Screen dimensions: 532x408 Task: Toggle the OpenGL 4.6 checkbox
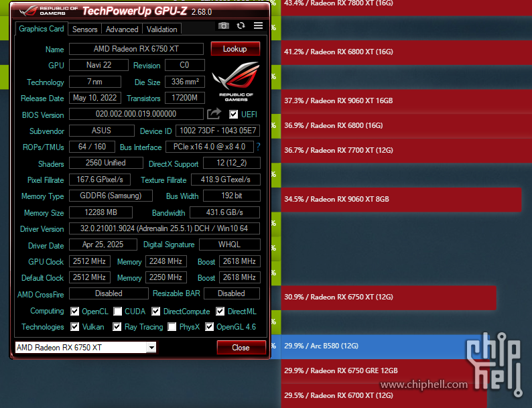(209, 327)
